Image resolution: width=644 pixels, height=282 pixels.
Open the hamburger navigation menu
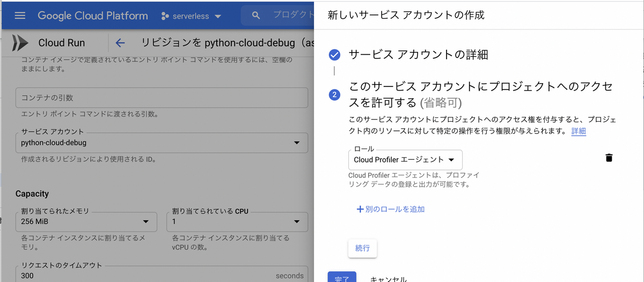tap(20, 16)
